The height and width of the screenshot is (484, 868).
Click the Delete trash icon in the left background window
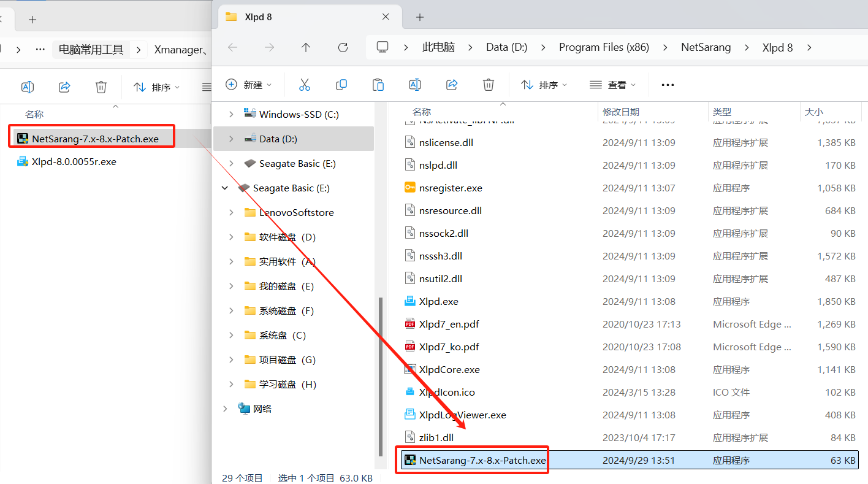(101, 87)
